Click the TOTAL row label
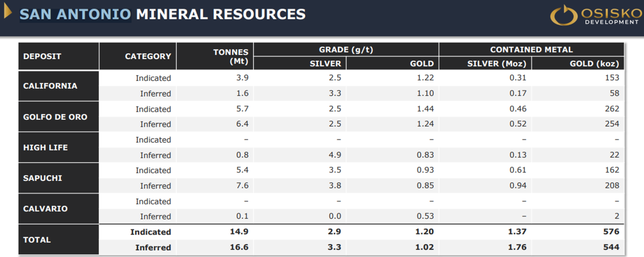Screen dimensions: 644x257 coord(37,240)
